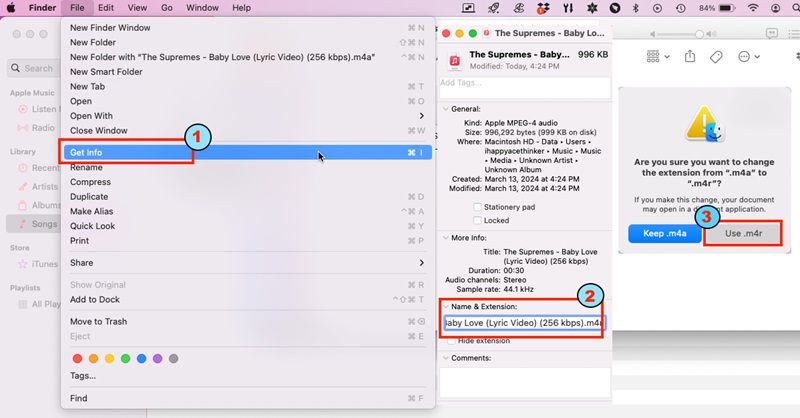Apply the purple tag color
Viewport: 800px width, 418px height.
[x=158, y=359]
